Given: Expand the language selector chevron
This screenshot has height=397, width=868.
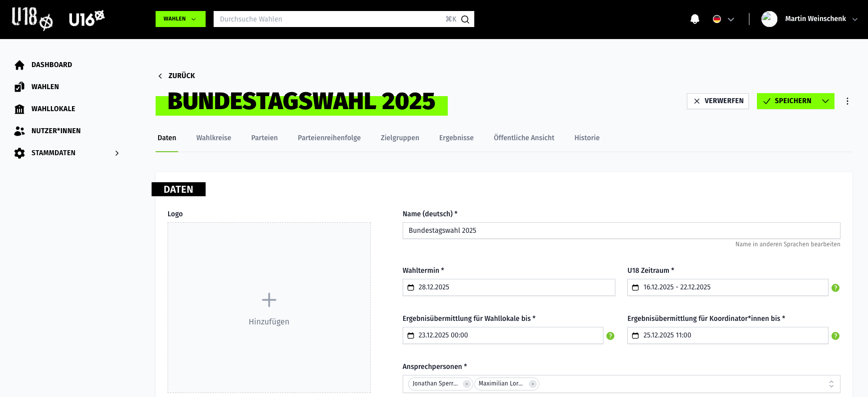Looking at the screenshot, I should (x=730, y=20).
